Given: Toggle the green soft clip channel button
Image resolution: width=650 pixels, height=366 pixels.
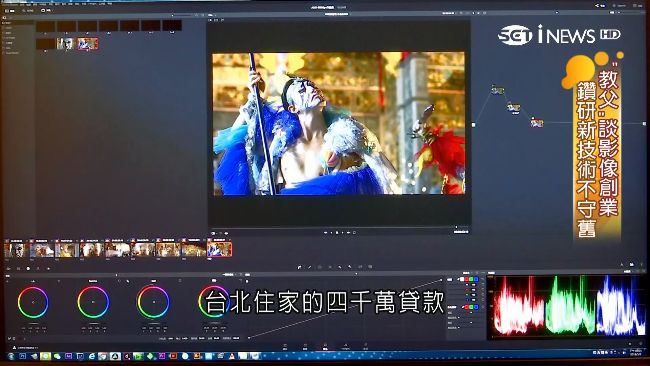Looking at the screenshot, I should pos(471,307).
